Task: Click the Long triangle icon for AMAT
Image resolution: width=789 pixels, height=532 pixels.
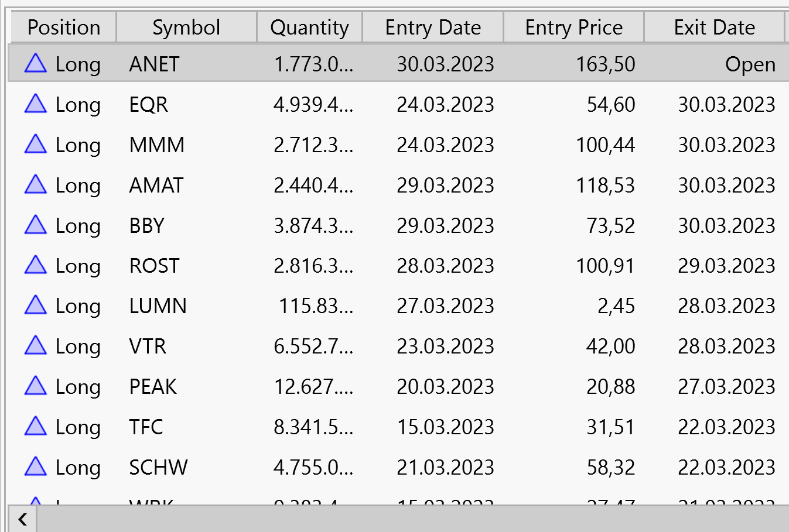Action: click(x=36, y=184)
